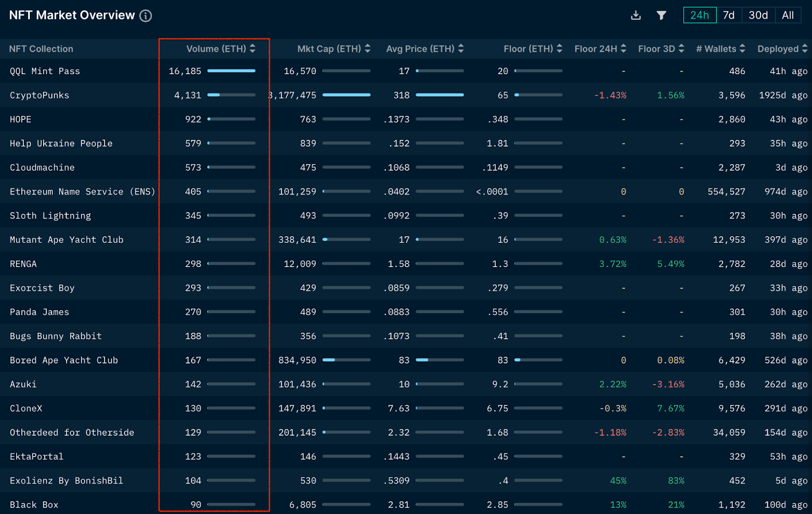
Task: Select the 24h time range tab
Action: (700, 15)
